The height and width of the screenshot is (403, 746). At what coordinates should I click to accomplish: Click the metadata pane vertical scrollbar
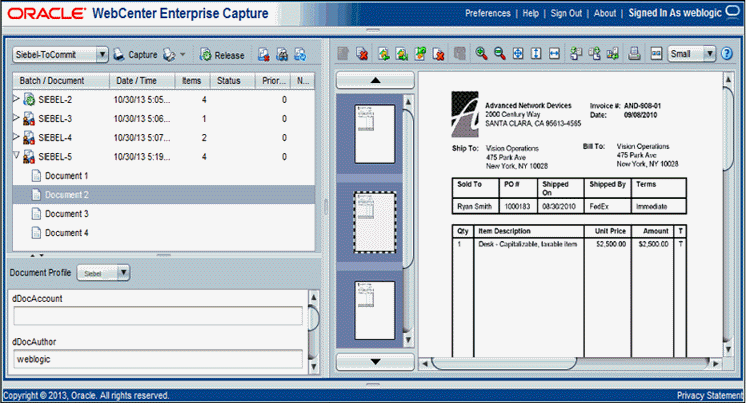[313, 332]
